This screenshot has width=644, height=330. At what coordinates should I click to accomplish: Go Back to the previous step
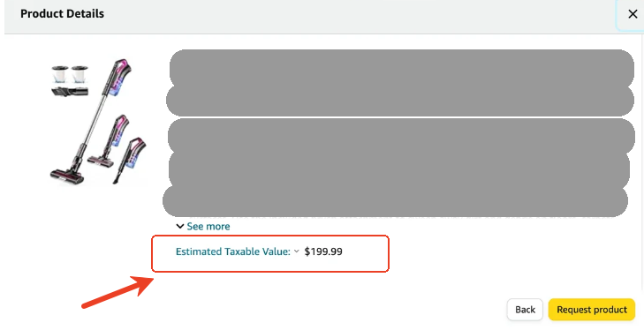(x=525, y=310)
